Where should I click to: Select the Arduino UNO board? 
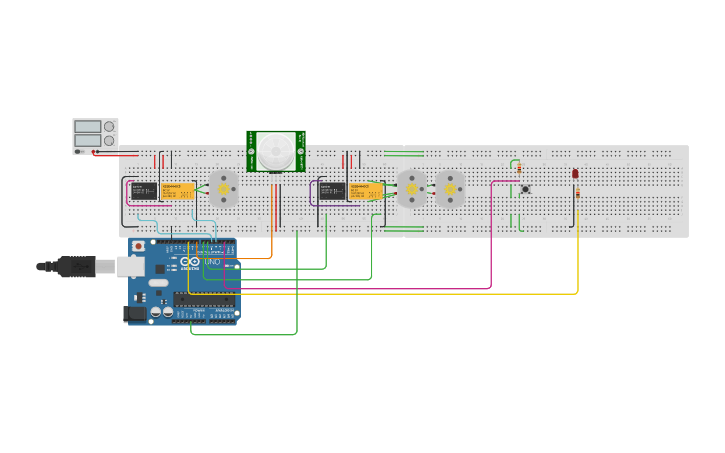tap(184, 282)
